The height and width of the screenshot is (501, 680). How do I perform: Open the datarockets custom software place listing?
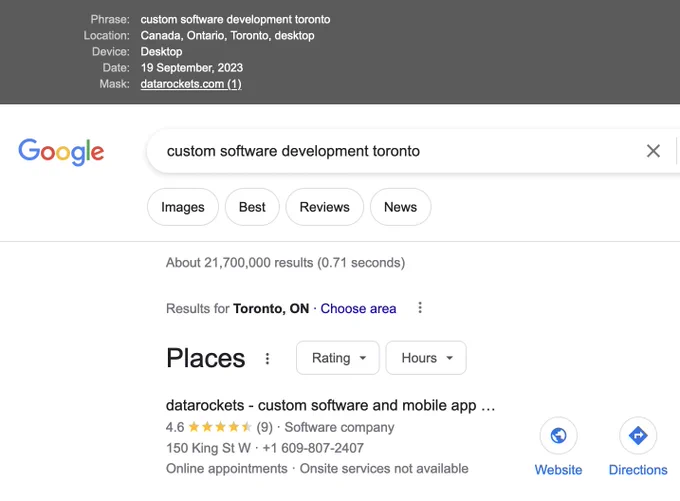330,405
